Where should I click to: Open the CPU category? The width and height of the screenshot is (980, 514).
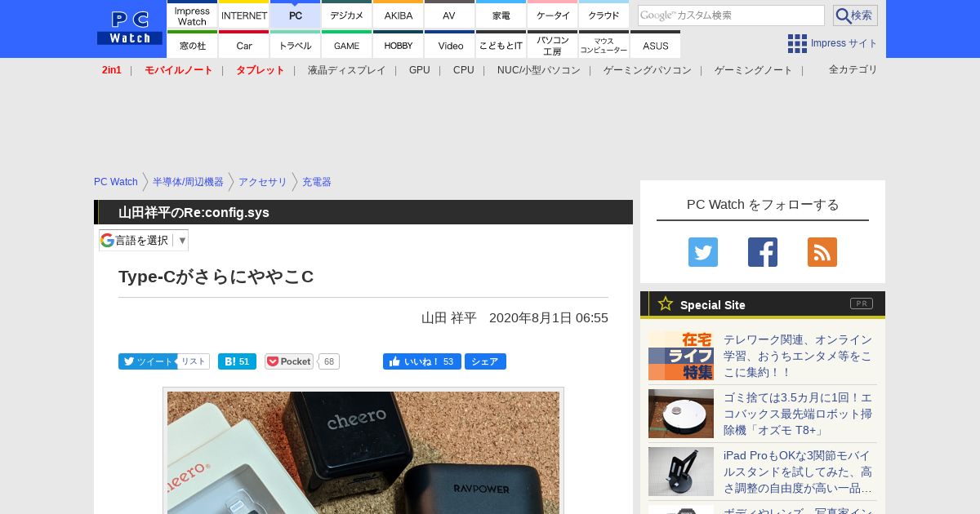click(x=464, y=70)
